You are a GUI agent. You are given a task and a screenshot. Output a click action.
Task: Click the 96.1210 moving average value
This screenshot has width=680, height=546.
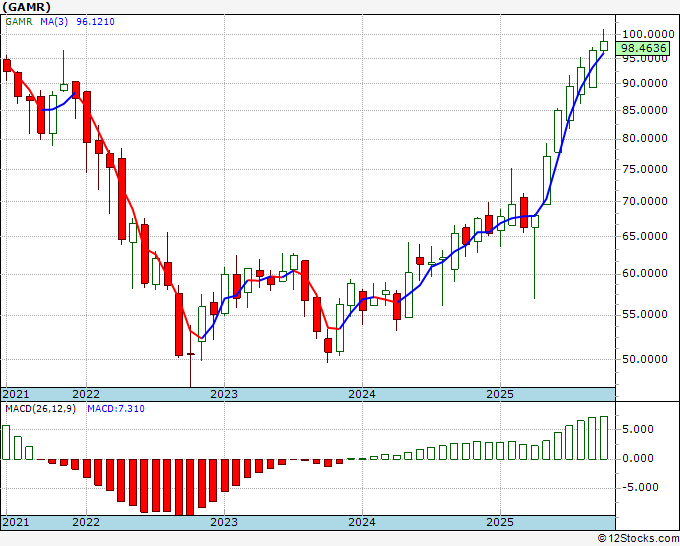[95, 21]
